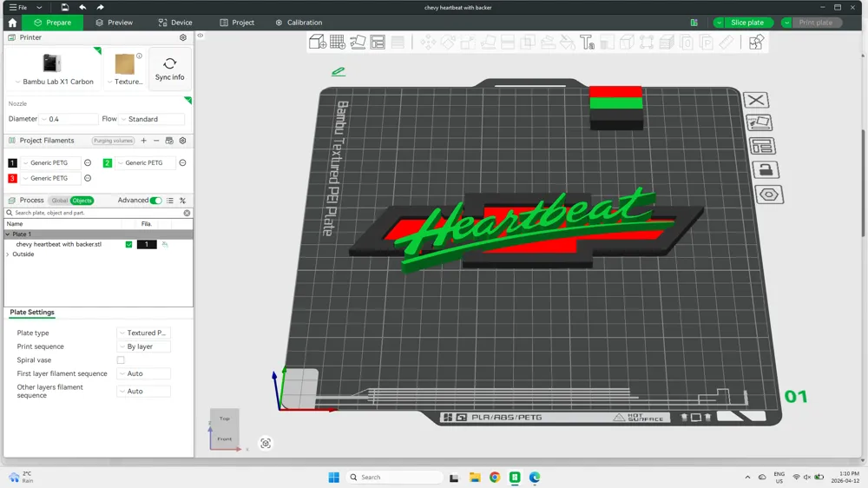Click the undo arrow in title bar
Screen dimensions: 868x488
pos(82,7)
